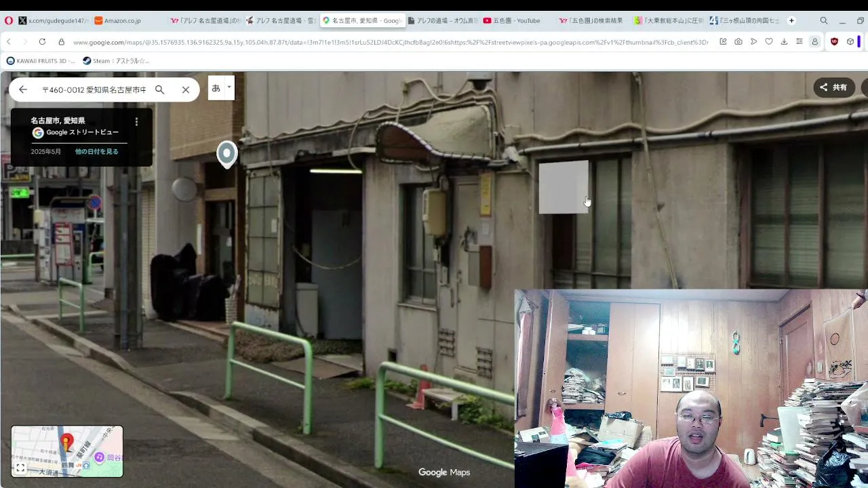This screenshot has height=488, width=868.
Task: Clear the Maps search with X
Action: pos(186,89)
